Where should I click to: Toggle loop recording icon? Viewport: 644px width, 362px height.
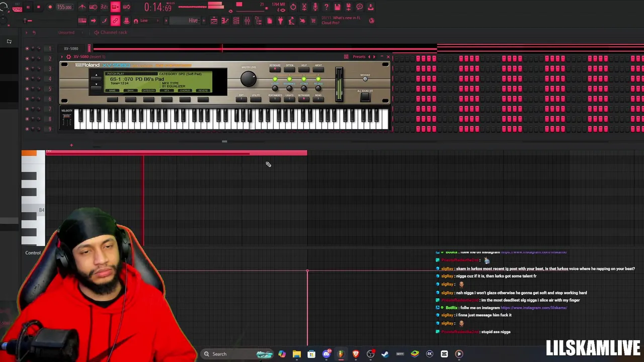click(x=126, y=7)
